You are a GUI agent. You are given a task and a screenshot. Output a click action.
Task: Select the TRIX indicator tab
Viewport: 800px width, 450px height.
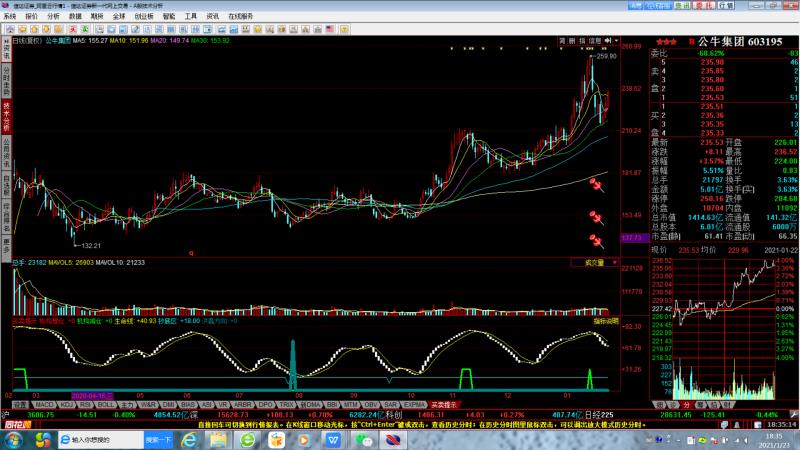coord(287,405)
